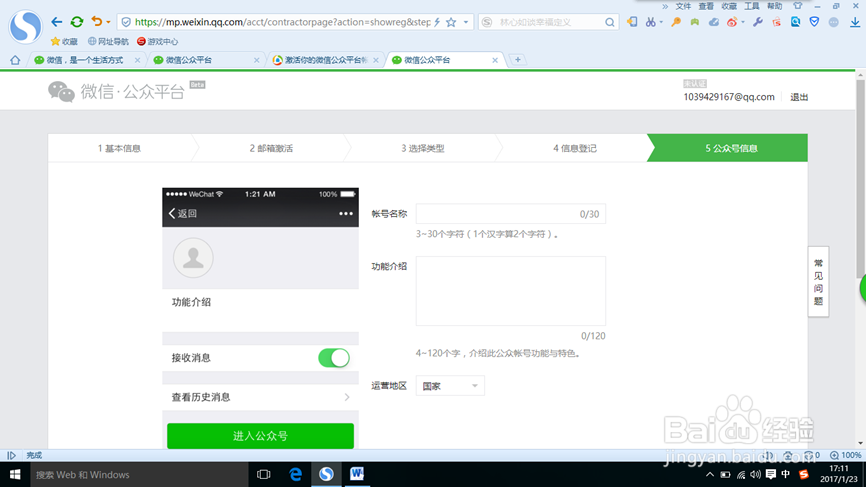Click 收藏 star in bookmarks bar
Screen dimensions: 866x487
click(64, 41)
